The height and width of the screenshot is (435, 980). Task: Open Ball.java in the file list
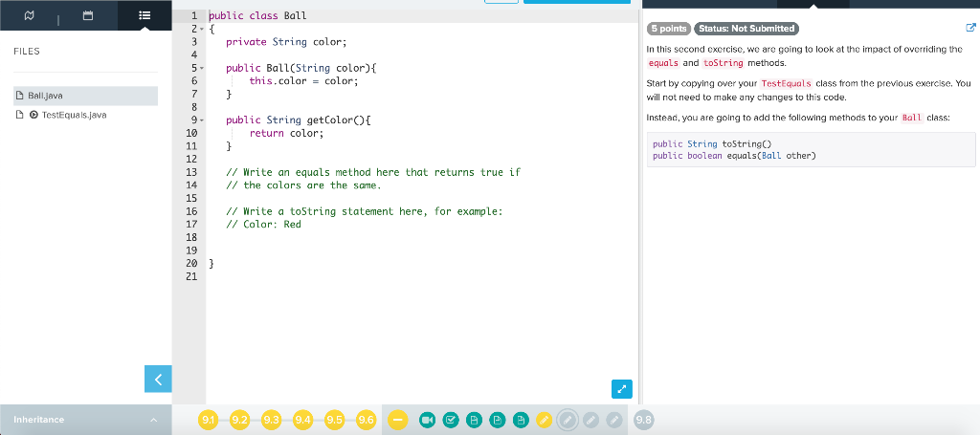point(85,96)
